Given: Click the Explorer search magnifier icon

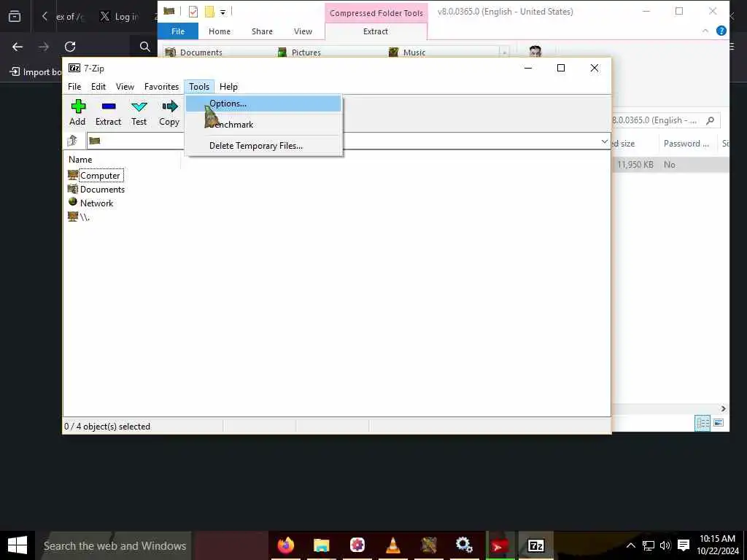Looking at the screenshot, I should coord(711,120).
